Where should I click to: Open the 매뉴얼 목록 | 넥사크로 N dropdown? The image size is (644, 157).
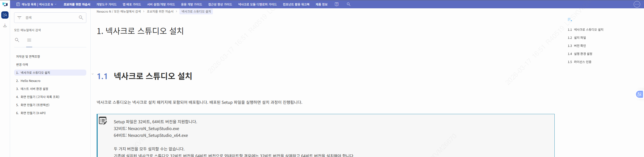click(36, 4)
